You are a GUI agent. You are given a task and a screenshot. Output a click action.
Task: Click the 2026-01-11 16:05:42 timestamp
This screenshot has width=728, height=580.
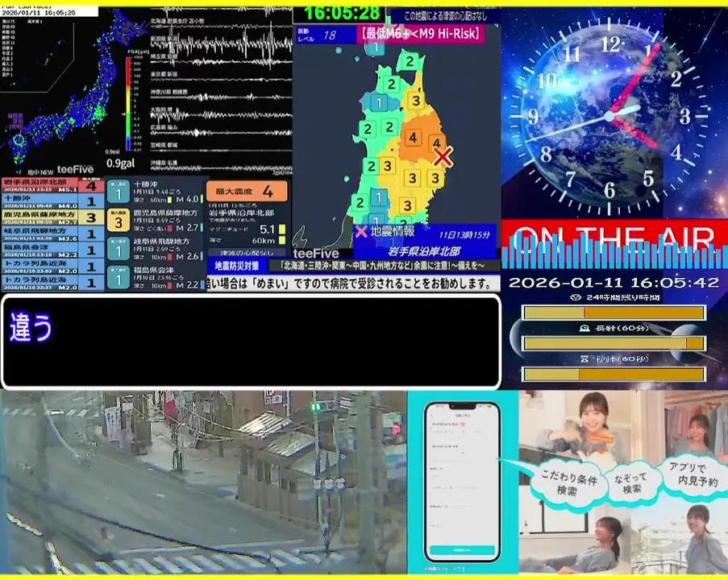tap(614, 283)
